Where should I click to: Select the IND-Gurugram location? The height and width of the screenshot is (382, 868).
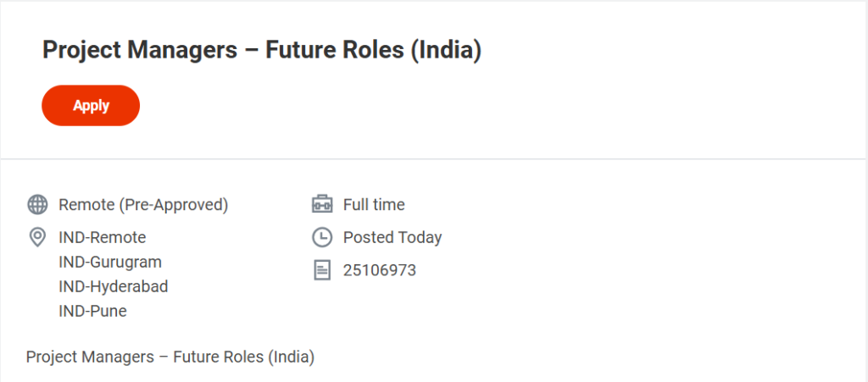coord(110,262)
